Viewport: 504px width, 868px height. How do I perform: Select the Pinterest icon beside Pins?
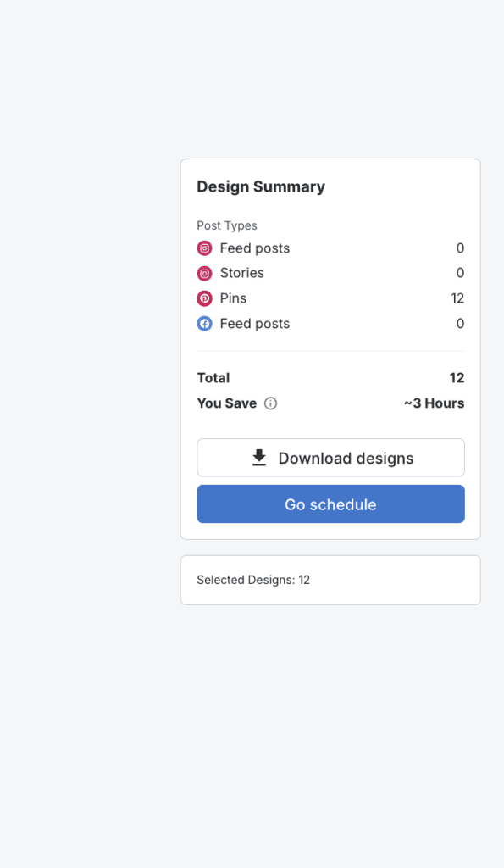coord(203,298)
